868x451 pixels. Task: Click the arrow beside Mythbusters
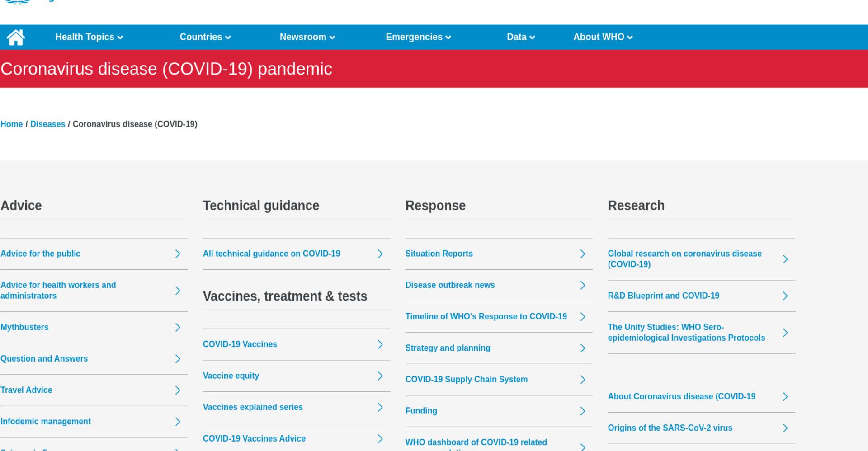(x=178, y=327)
